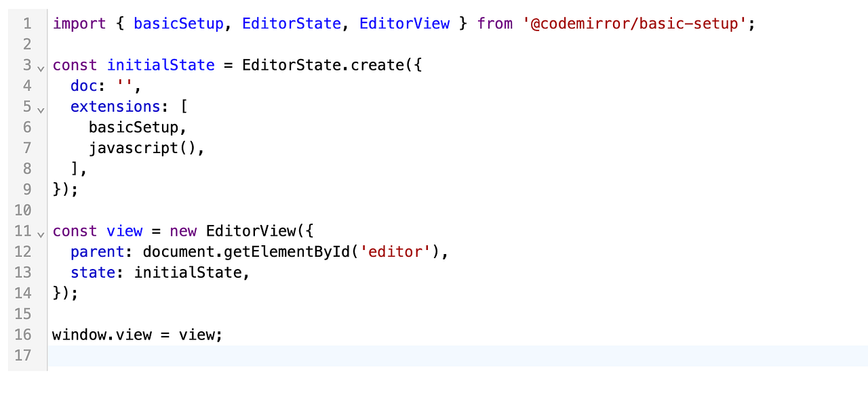Screen dimensions: 868x395
Task: Select basicSetup in the import statement
Action: (178, 23)
